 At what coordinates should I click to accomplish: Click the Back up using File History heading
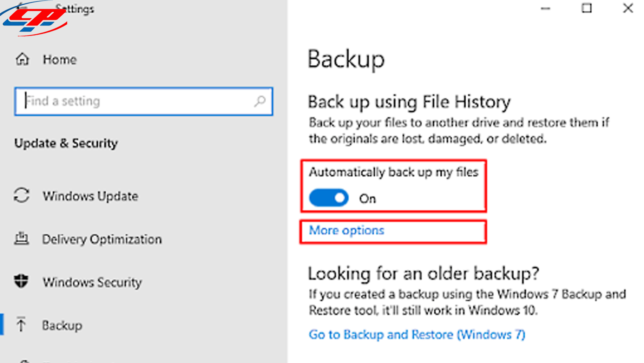tap(409, 102)
